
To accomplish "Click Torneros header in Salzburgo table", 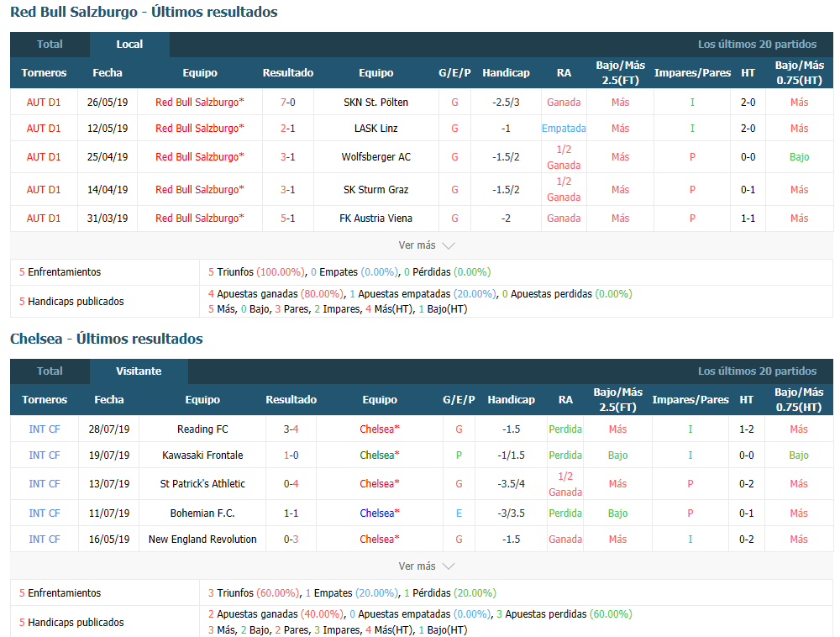I will point(44,73).
